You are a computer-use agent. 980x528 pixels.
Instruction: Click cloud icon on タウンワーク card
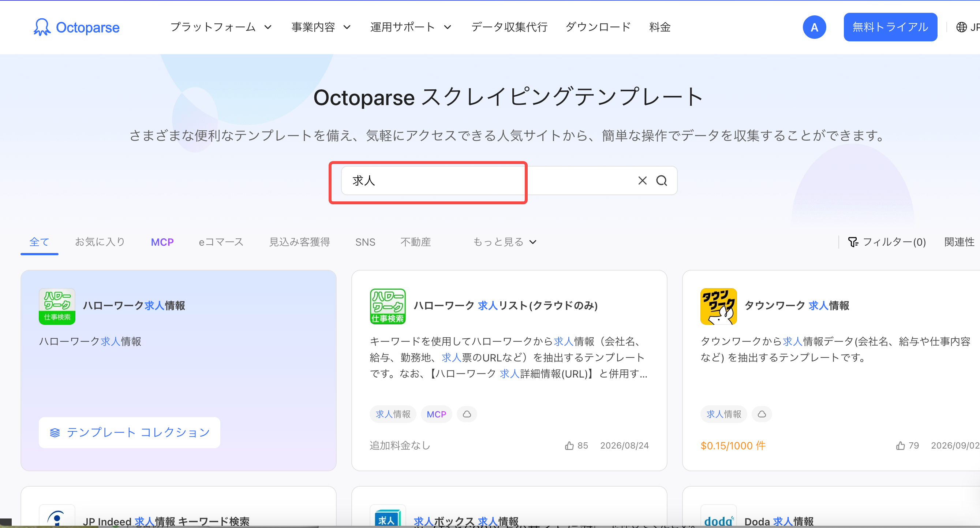(762, 414)
